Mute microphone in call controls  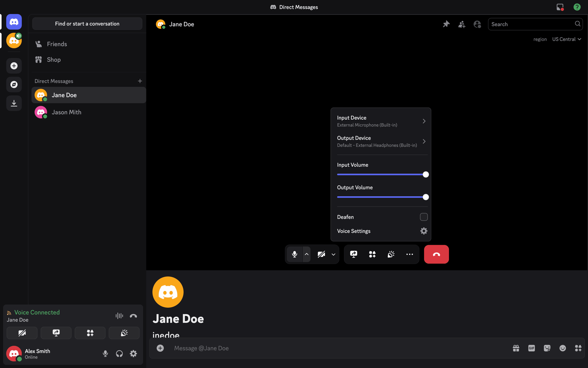click(x=295, y=254)
